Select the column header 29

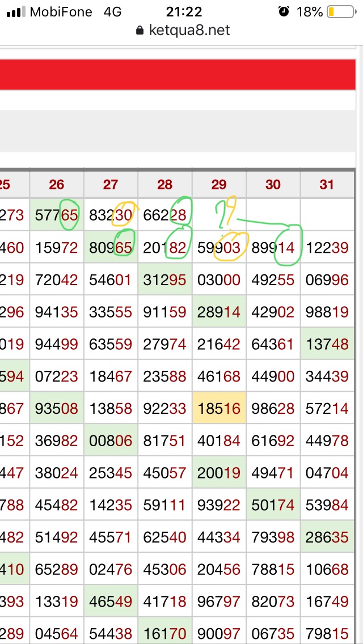coord(219,184)
